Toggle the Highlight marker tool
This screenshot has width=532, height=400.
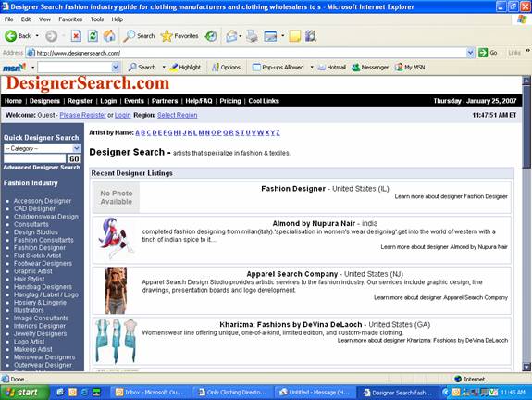[x=185, y=68]
